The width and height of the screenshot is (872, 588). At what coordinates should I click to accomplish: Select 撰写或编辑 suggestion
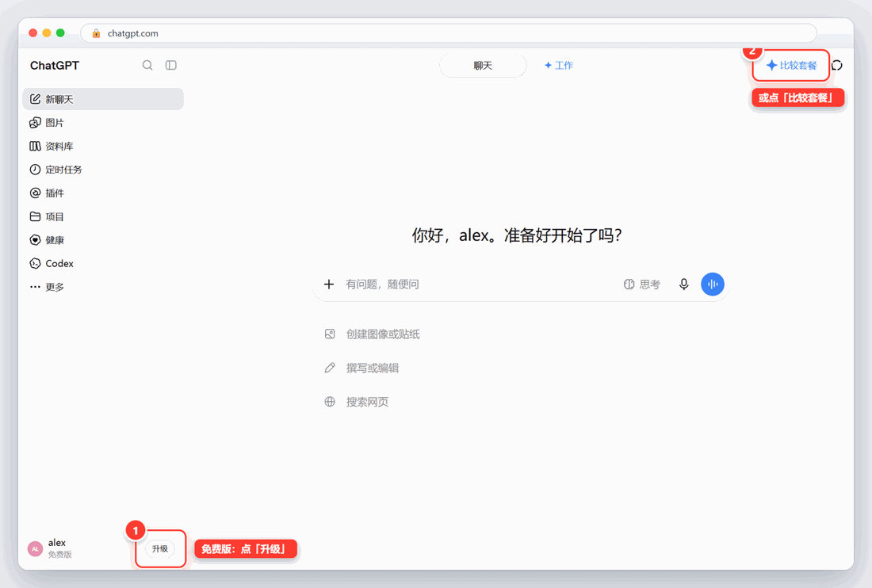point(361,368)
